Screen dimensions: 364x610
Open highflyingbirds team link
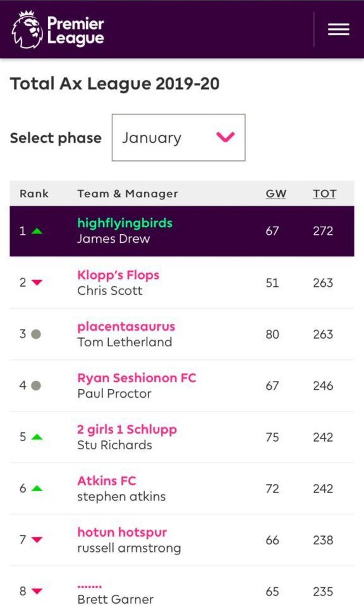click(x=125, y=223)
